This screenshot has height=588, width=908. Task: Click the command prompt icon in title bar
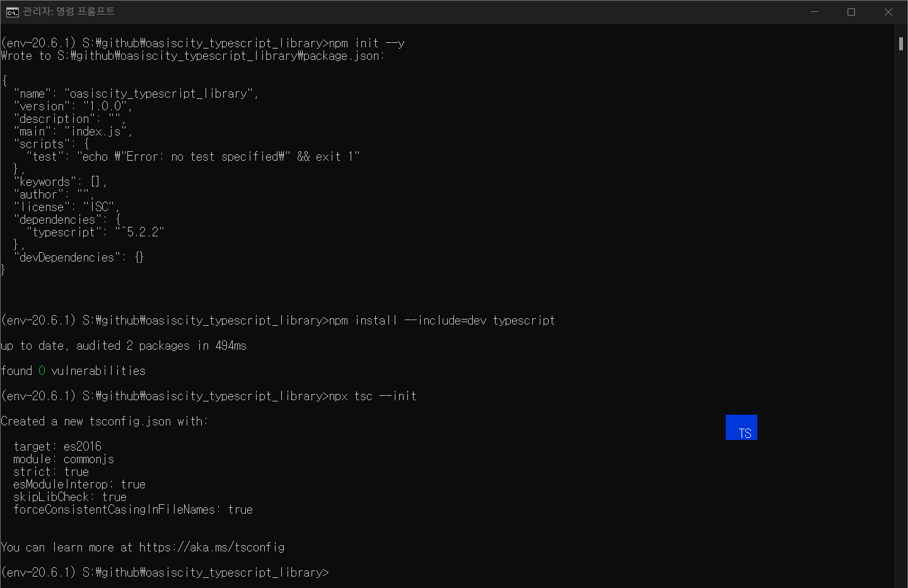click(x=12, y=12)
